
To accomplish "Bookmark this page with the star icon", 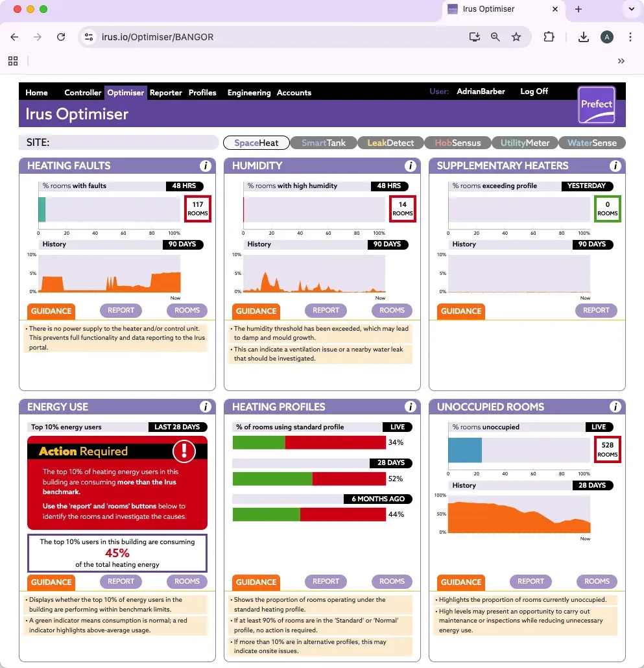I will click(516, 37).
